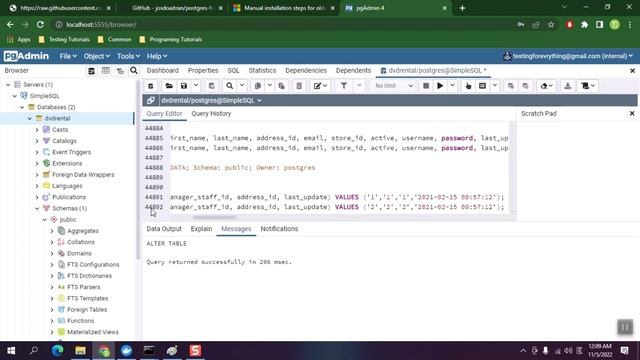
Task: Open File Explorer from the taskbar
Action: 80,351
